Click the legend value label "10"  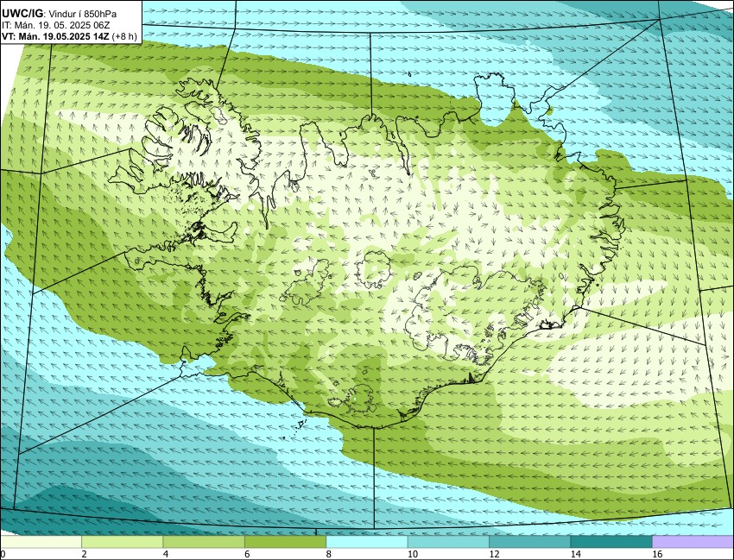click(x=412, y=554)
